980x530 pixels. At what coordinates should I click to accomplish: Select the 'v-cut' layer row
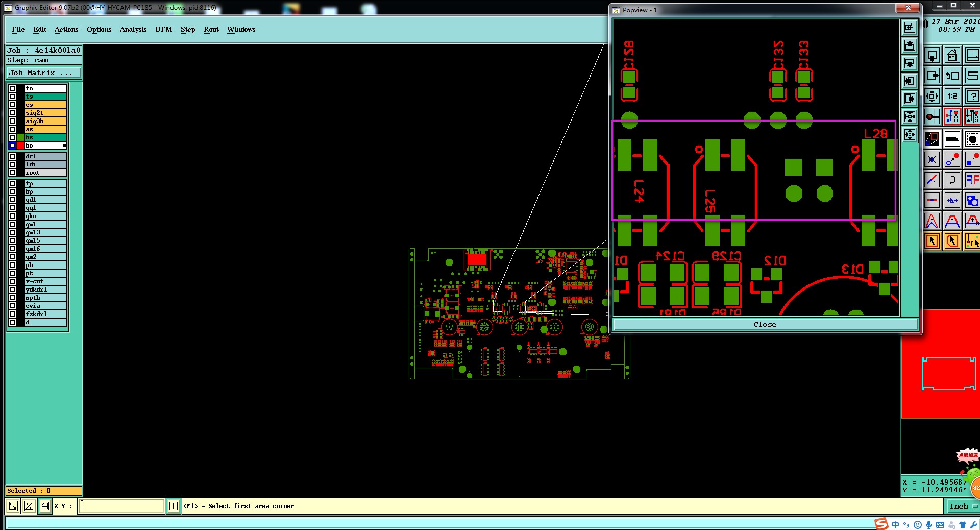(x=46, y=281)
